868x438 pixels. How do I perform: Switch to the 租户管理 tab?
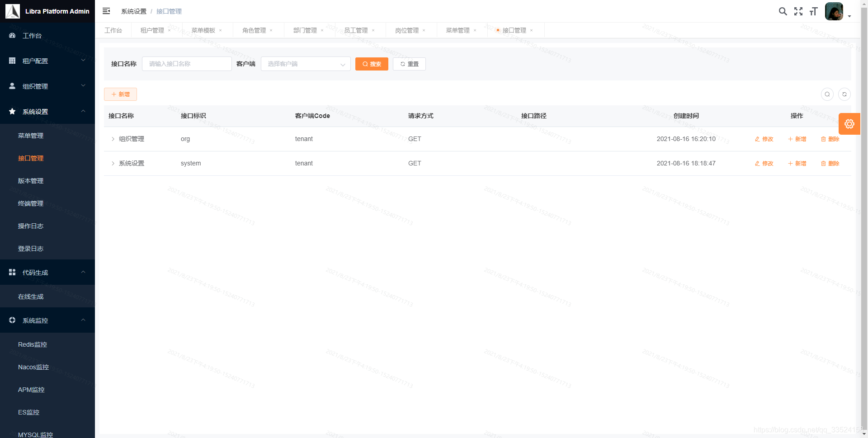coord(153,30)
